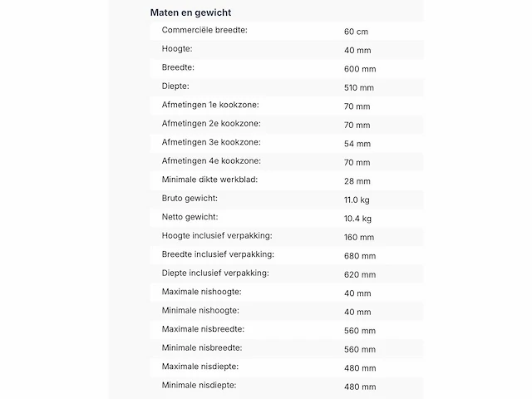Select the Maximale nisdiepte 480 mm value

pos(360,367)
